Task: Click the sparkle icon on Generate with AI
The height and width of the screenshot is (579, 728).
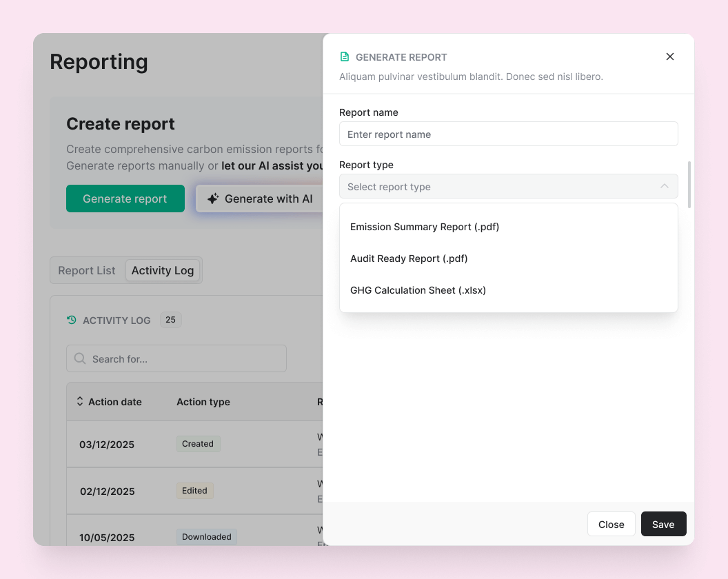Action: point(213,199)
